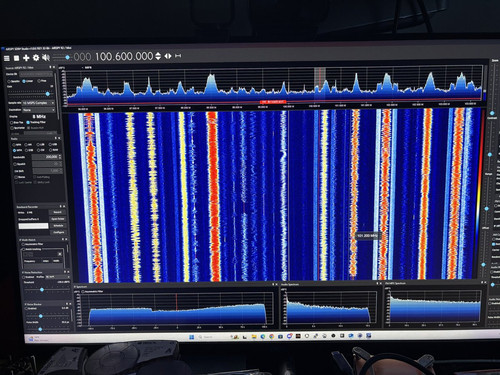
Task: Increase Bandwidth using the stepper arrow
Action: [x=60, y=155]
